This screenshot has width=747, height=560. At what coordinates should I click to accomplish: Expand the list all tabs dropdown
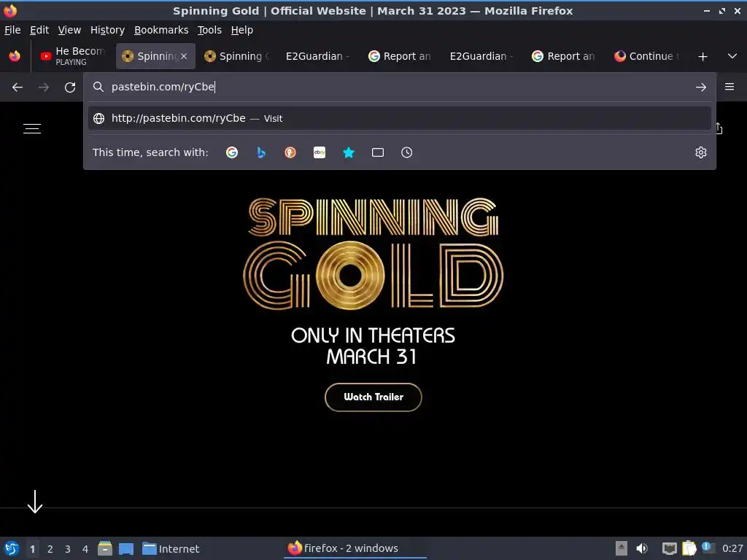point(732,56)
